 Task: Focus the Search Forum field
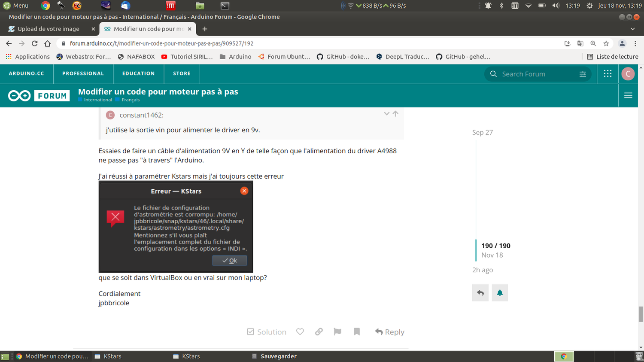[538, 74]
